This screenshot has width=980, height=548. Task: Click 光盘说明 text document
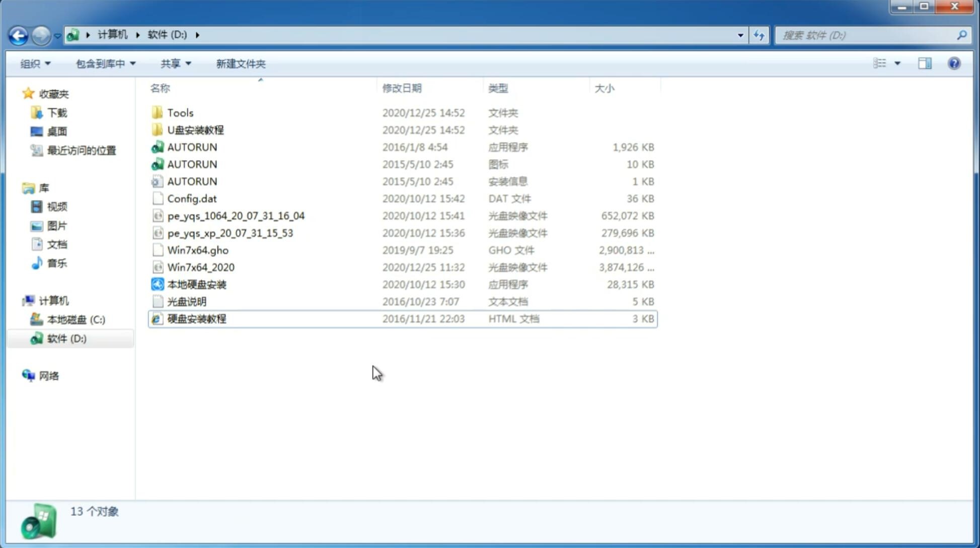[186, 301]
